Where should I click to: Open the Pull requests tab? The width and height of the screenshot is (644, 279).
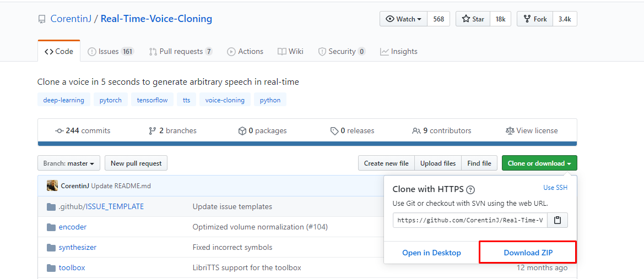(181, 51)
